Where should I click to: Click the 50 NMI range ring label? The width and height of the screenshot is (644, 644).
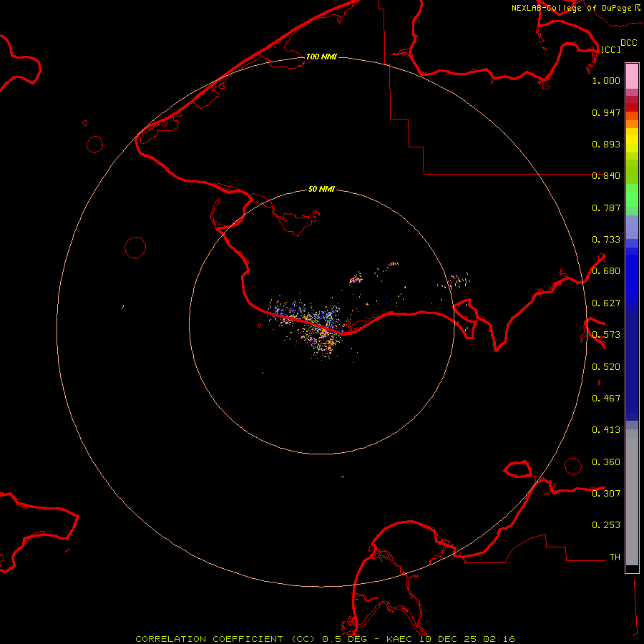321,190
